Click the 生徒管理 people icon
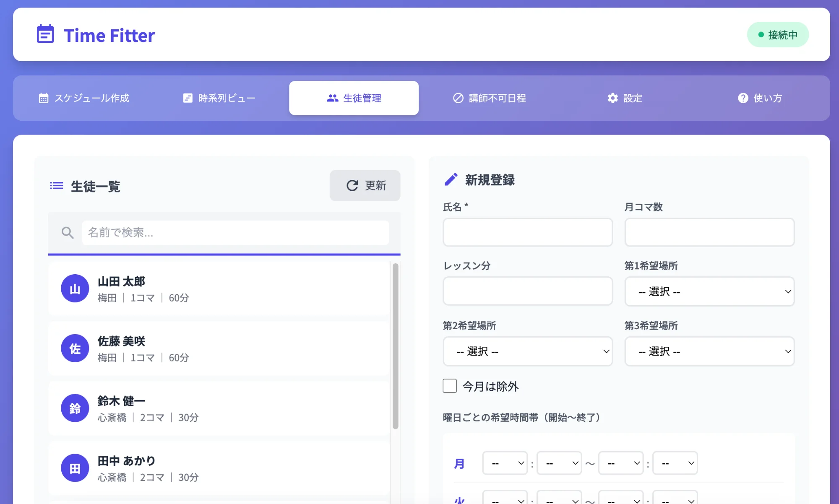Image resolution: width=839 pixels, height=504 pixels. tap(332, 98)
